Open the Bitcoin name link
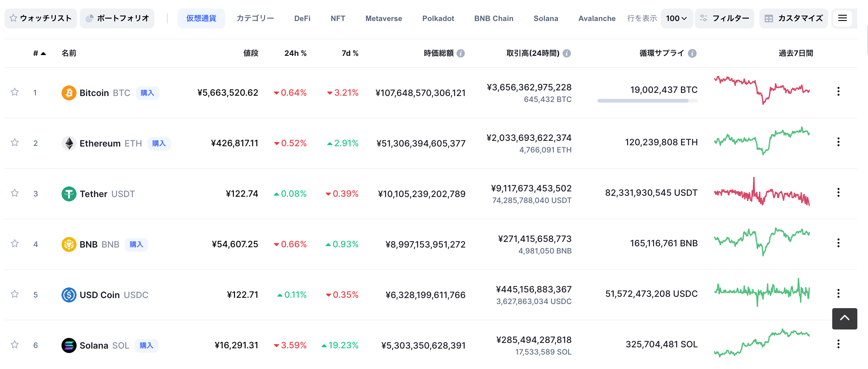Image resolution: width=868 pixels, height=369 pixels. (94, 93)
